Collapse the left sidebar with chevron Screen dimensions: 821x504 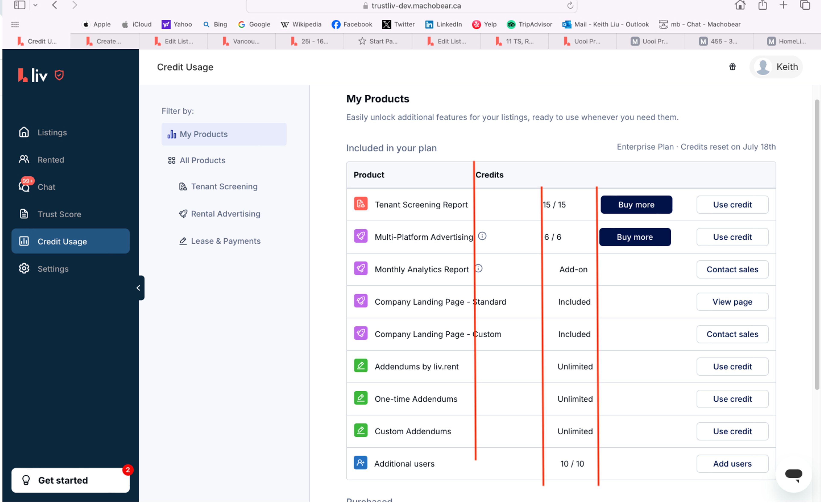point(138,288)
